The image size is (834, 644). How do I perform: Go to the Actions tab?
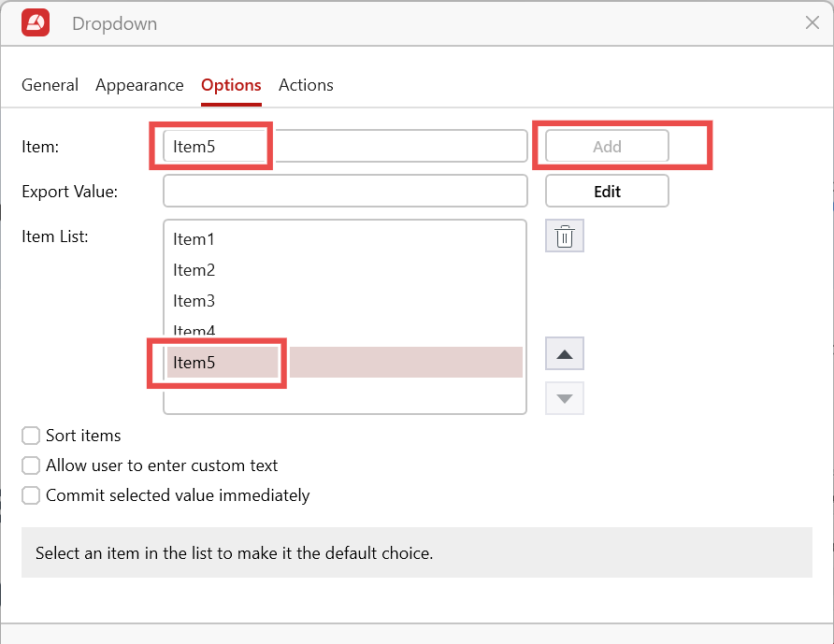point(306,85)
